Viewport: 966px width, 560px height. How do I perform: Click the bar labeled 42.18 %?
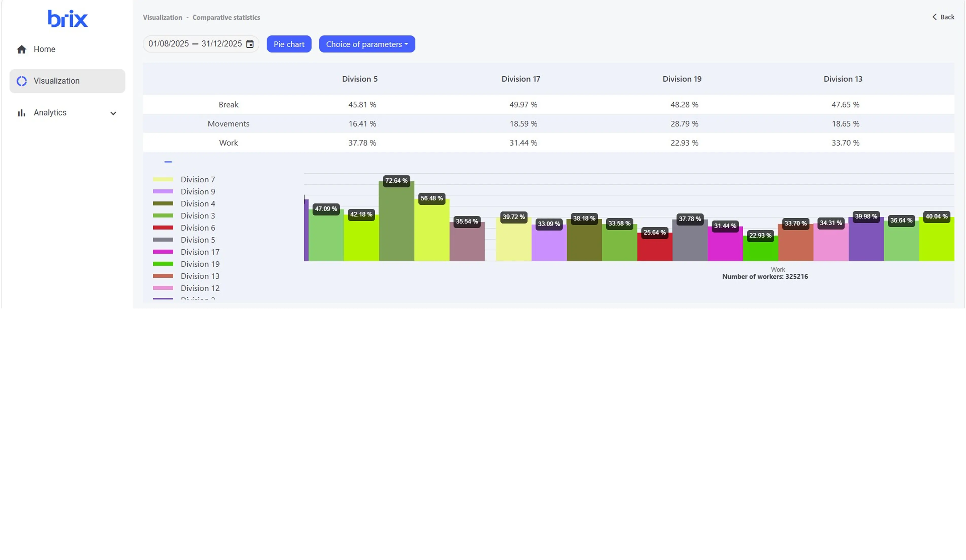361,238
